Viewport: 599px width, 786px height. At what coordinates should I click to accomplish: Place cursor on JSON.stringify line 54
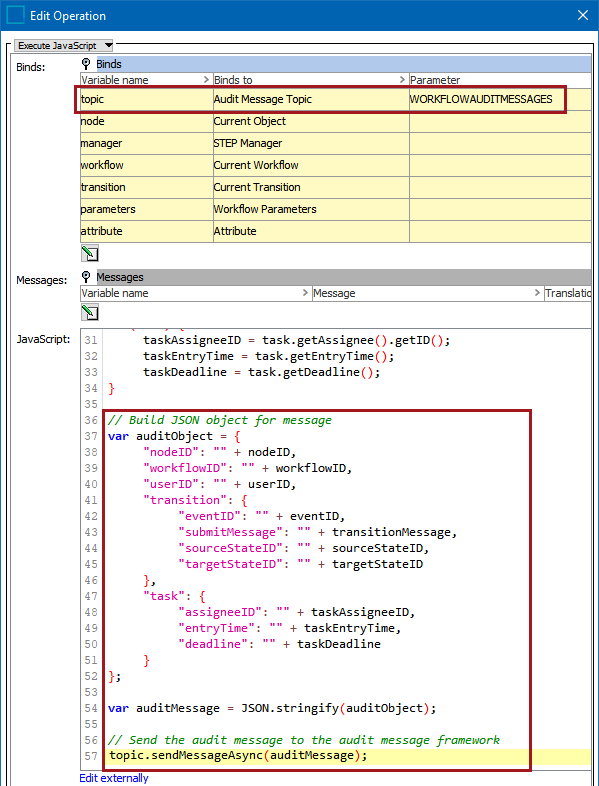tap(272, 708)
